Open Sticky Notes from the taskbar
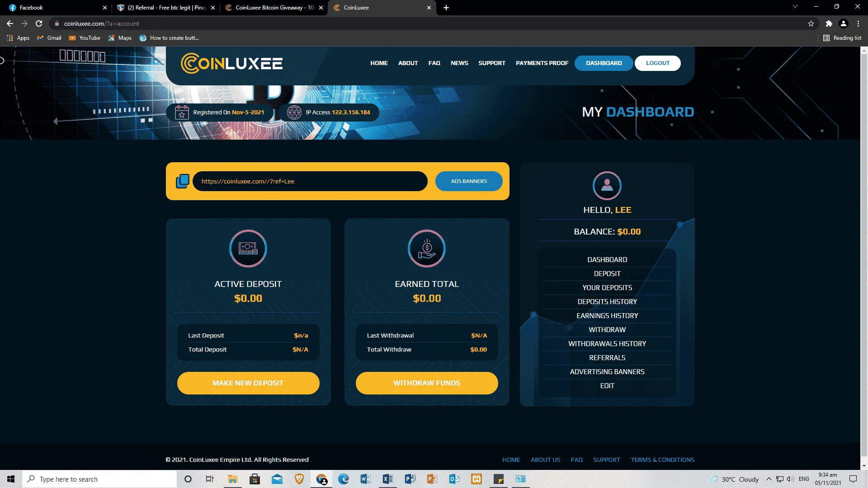868x488 pixels. click(499, 479)
